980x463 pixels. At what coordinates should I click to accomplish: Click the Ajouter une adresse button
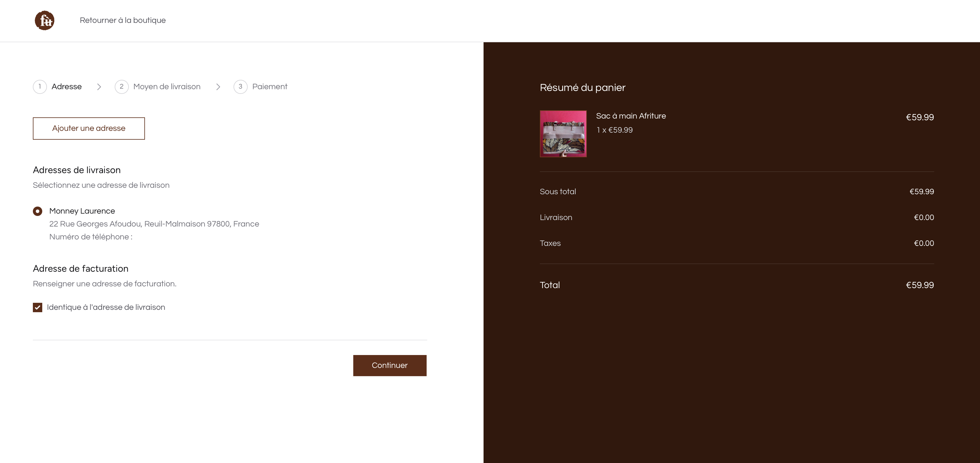(89, 128)
